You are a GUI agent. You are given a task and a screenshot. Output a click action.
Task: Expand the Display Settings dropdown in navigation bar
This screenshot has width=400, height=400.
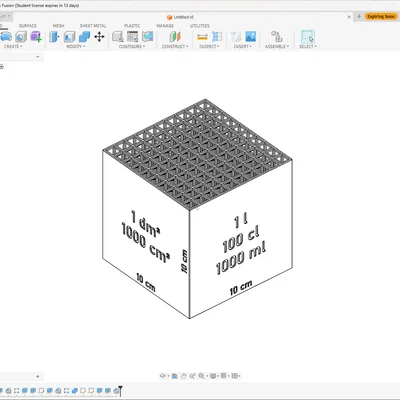pos(214,376)
